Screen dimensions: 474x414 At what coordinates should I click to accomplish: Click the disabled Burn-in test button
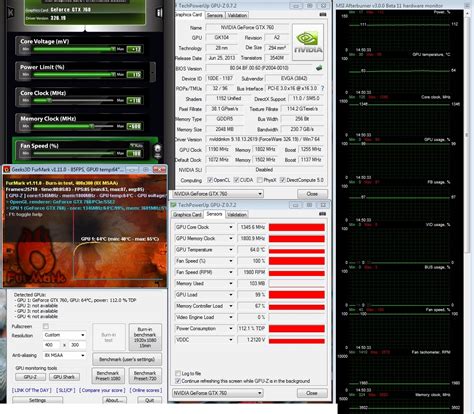tap(109, 337)
